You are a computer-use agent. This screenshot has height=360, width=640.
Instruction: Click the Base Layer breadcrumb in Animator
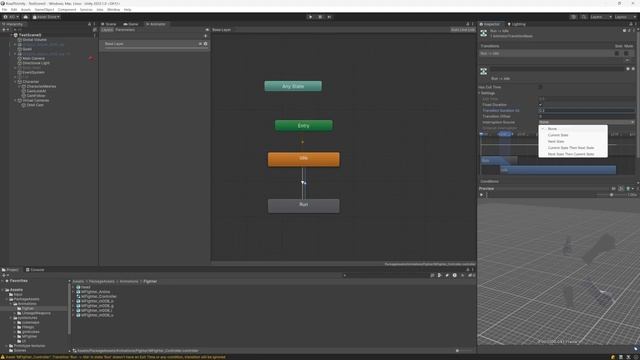click(x=222, y=30)
